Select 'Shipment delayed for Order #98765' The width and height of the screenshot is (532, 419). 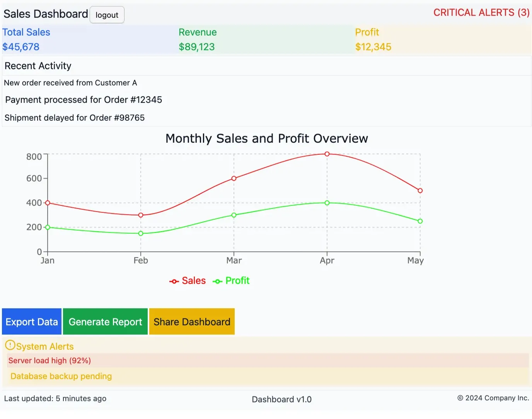coord(75,118)
